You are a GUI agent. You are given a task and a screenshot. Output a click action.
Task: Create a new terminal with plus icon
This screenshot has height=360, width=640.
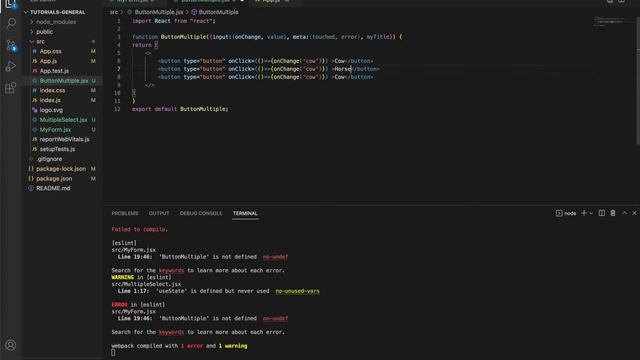(584, 213)
